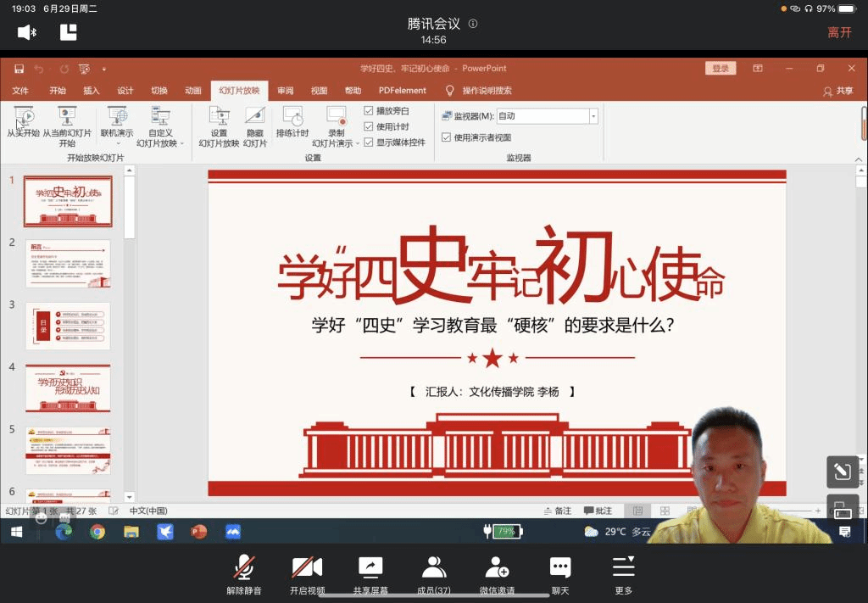The image size is (868, 603).
Task: Start slideshow from current slide (从当前幻灯片开始)
Action: (67, 117)
